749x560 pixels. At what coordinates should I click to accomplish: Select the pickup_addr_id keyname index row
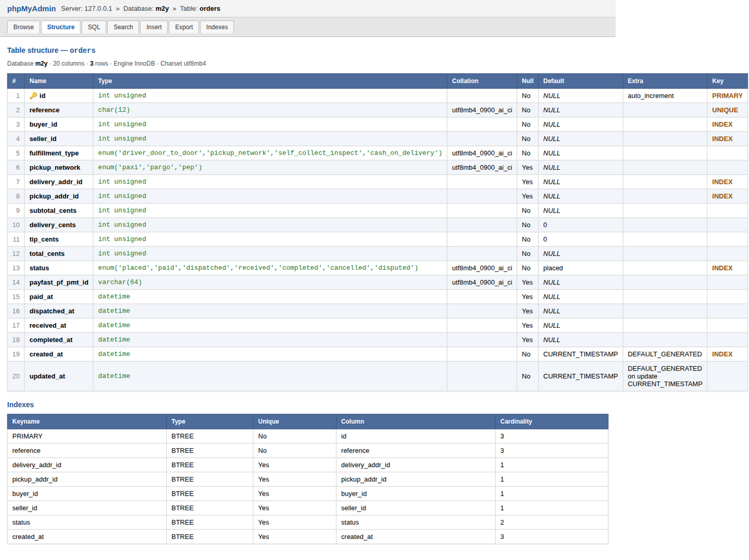(308, 479)
